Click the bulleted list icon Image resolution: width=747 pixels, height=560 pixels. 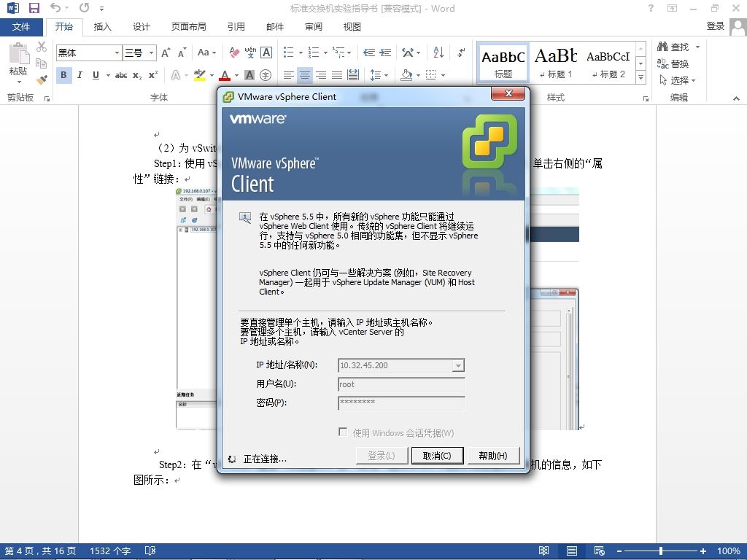tap(289, 52)
